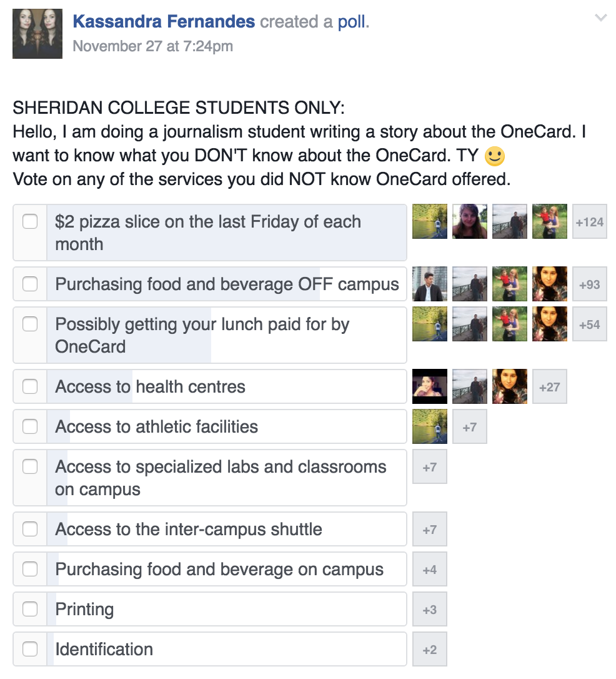Tick the Printing checkbox
The width and height of the screenshot is (616, 679).
coord(30,609)
